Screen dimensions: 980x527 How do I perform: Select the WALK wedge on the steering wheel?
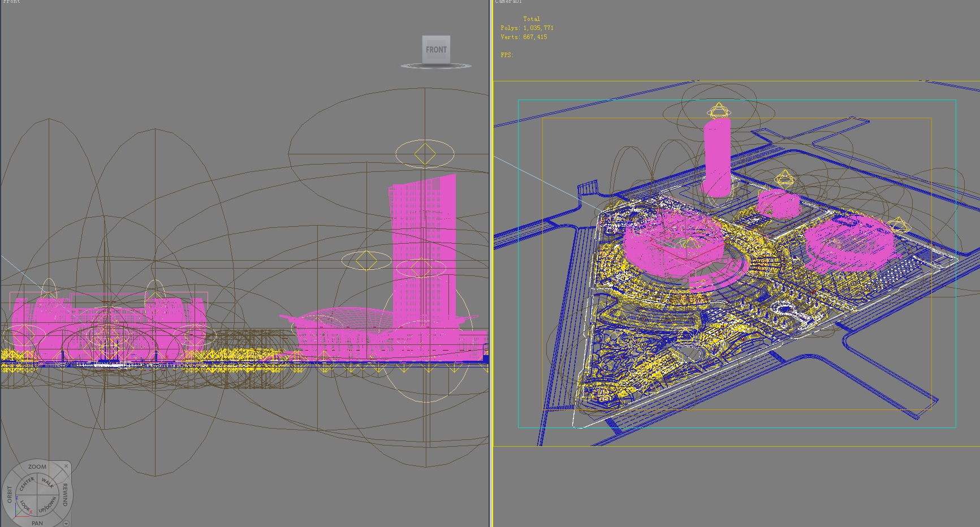coord(48,484)
